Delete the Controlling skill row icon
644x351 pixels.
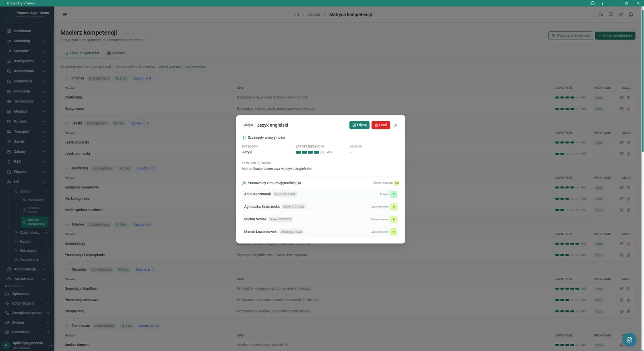[628, 97]
